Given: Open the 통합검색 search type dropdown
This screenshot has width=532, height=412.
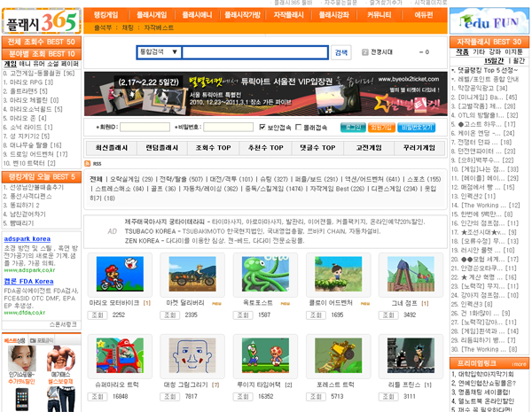Looking at the screenshot, I should (x=159, y=52).
